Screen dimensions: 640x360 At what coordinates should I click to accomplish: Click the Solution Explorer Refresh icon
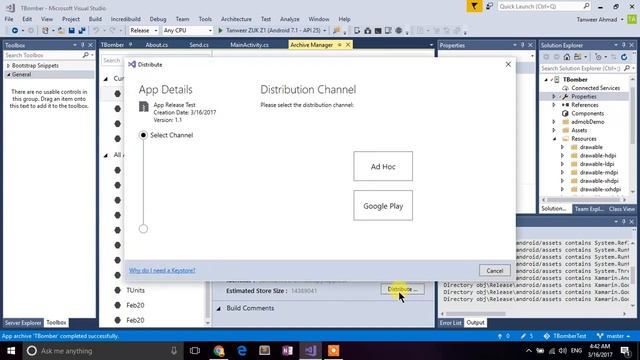pos(624,57)
